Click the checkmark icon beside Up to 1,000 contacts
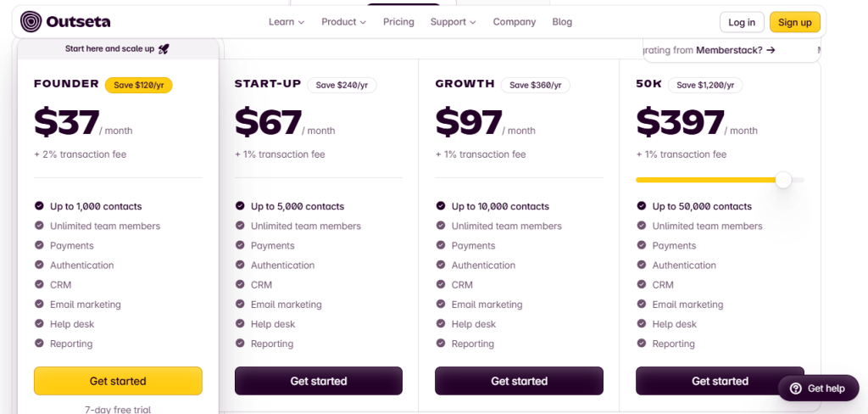This screenshot has width=868, height=414. [x=39, y=206]
